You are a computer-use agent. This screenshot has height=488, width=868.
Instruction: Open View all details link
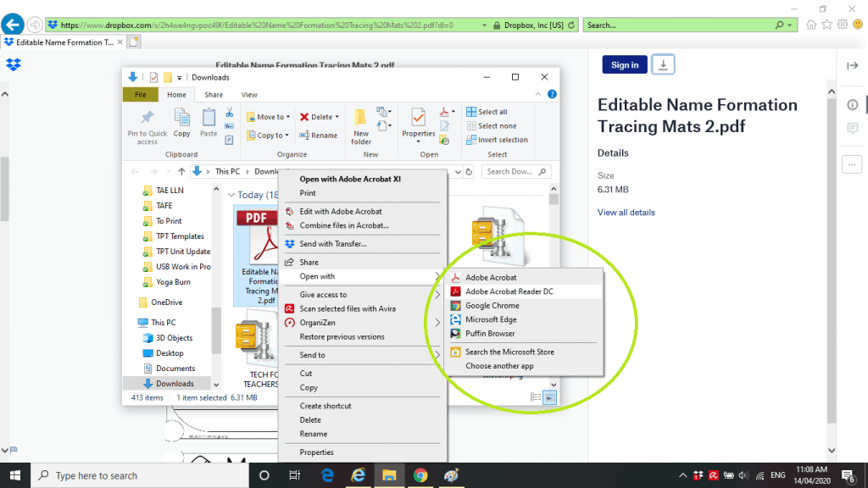[626, 213]
